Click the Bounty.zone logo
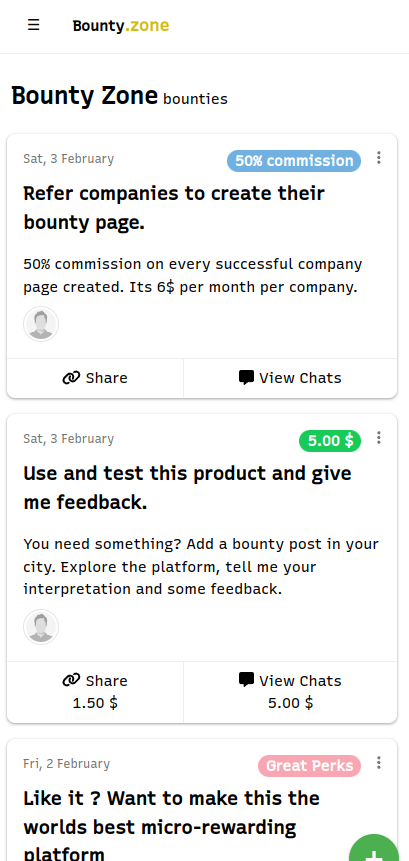This screenshot has width=409, height=861. [121, 26]
